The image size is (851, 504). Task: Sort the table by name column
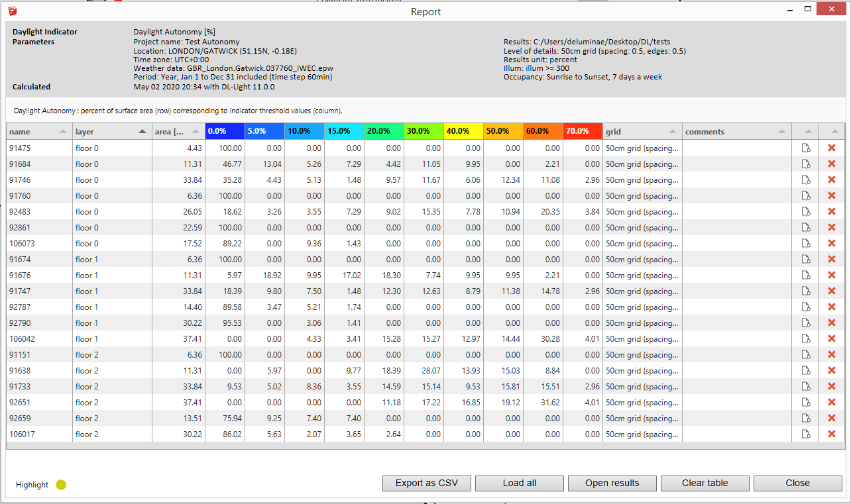click(40, 131)
